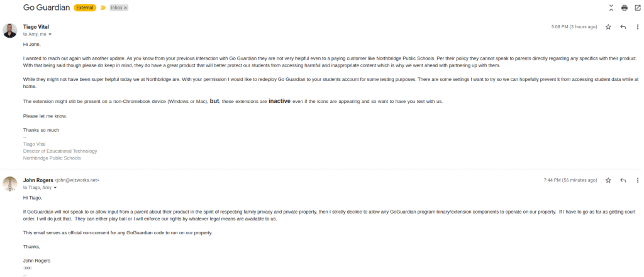The height and width of the screenshot is (277, 644).
Task: Show recipient details for John's email
Action: point(55,188)
